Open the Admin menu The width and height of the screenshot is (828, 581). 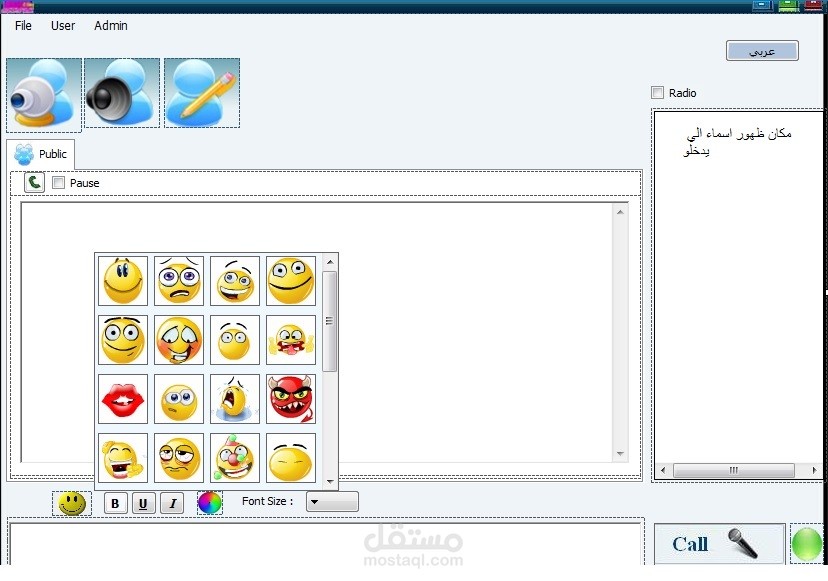tap(111, 25)
